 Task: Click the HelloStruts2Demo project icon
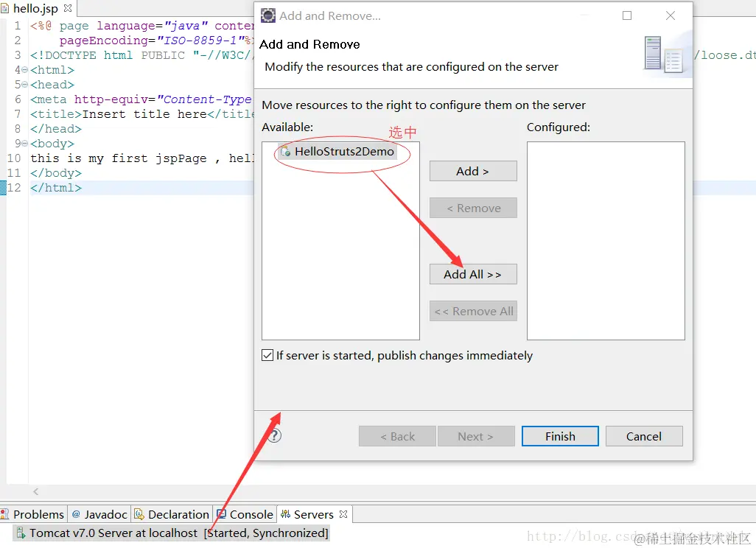pyautogui.click(x=285, y=151)
